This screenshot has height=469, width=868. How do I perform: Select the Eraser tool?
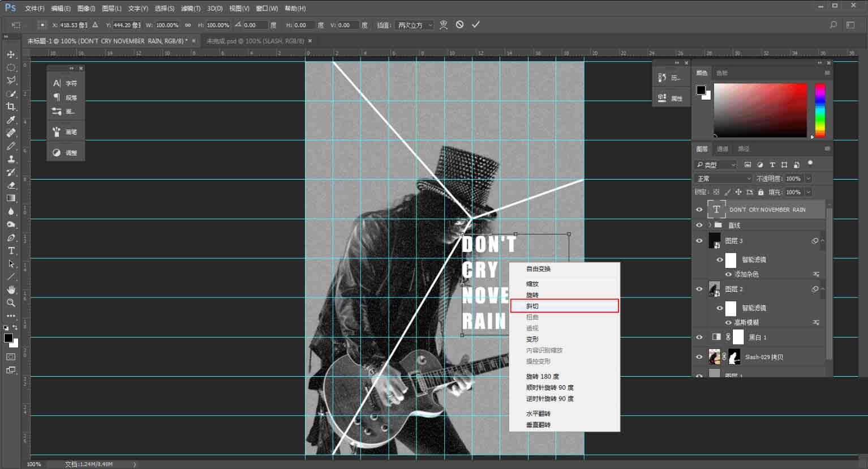11,185
